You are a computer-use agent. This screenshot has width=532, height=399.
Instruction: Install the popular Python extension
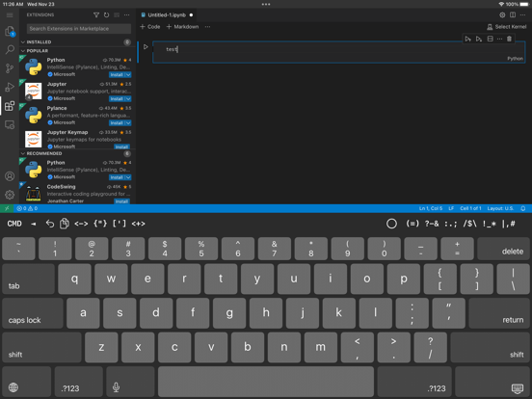point(117,74)
